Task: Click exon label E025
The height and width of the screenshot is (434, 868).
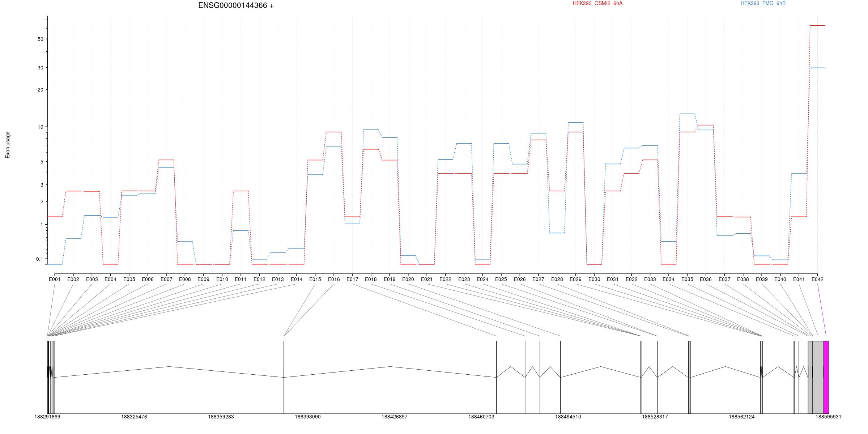Action: pyautogui.click(x=501, y=279)
